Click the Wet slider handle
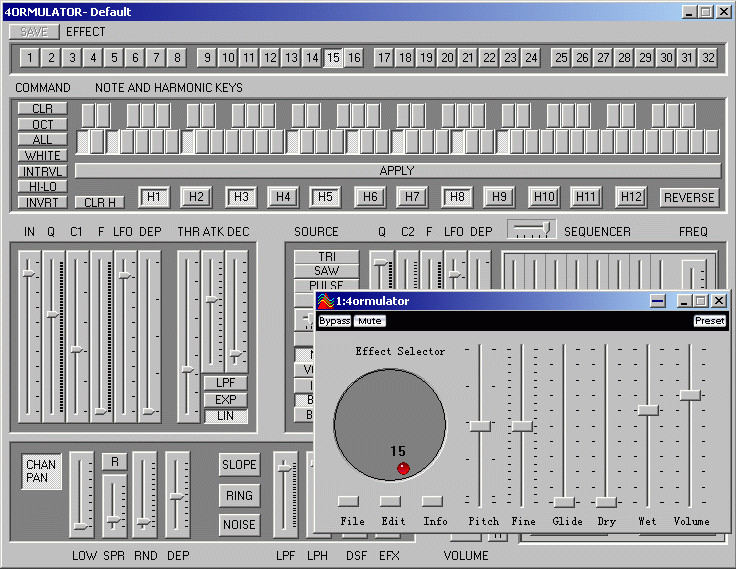This screenshot has width=736, height=569. 648,410
